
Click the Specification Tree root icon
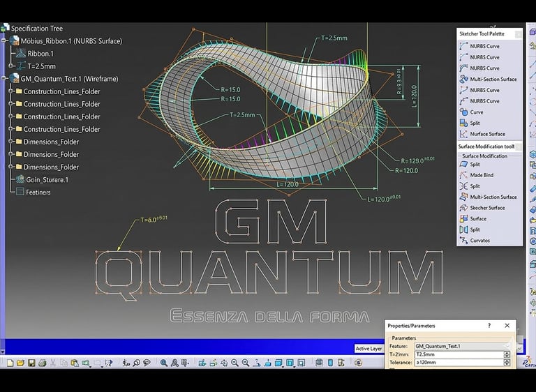coord(5,27)
